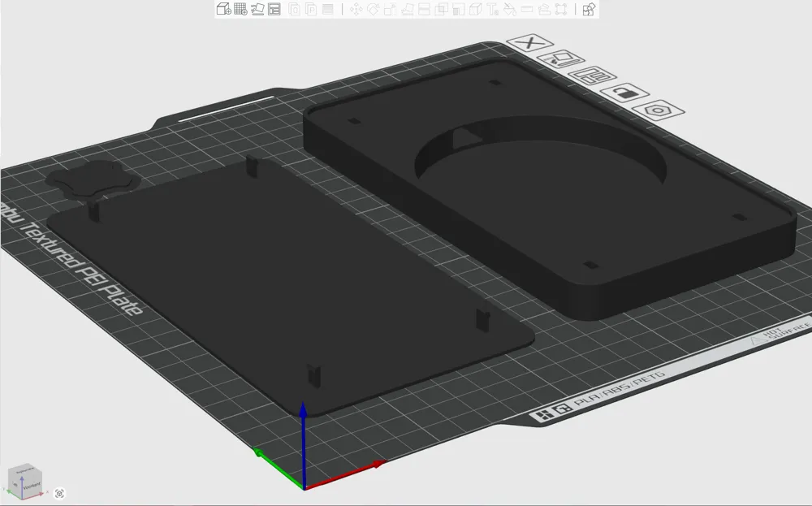The width and height of the screenshot is (812, 506).
Task: Open the Assembly view icon
Action: click(x=589, y=9)
